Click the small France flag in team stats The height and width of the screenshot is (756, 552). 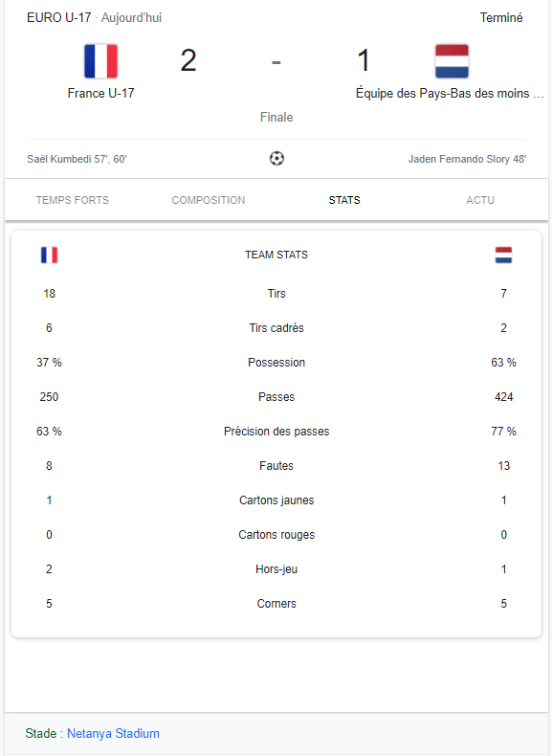tap(49, 255)
